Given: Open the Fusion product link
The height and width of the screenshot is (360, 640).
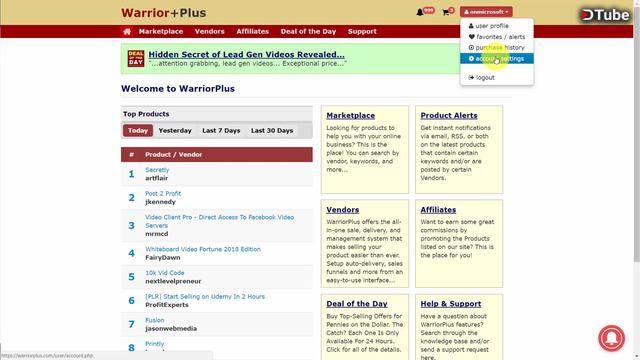Looking at the screenshot, I should (155, 320).
